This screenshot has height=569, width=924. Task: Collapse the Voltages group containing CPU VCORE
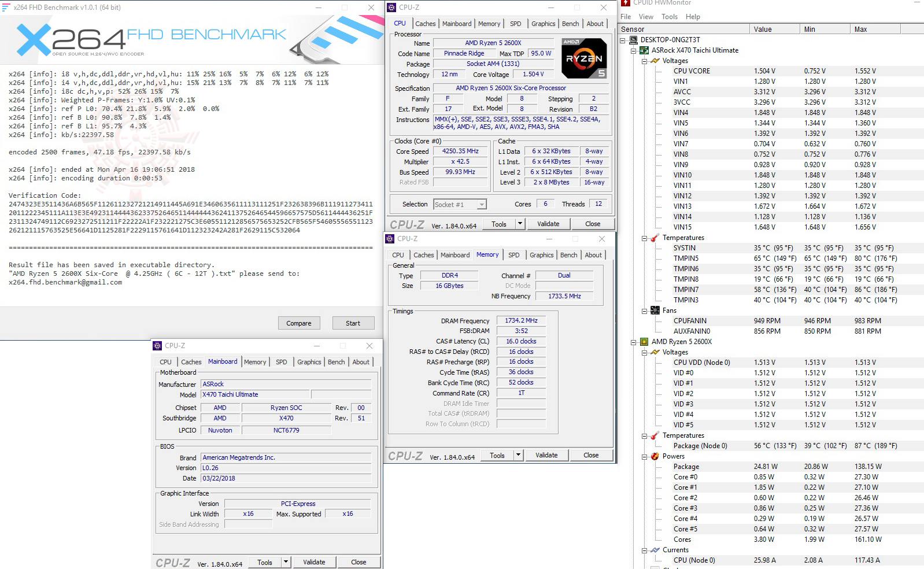pos(645,61)
